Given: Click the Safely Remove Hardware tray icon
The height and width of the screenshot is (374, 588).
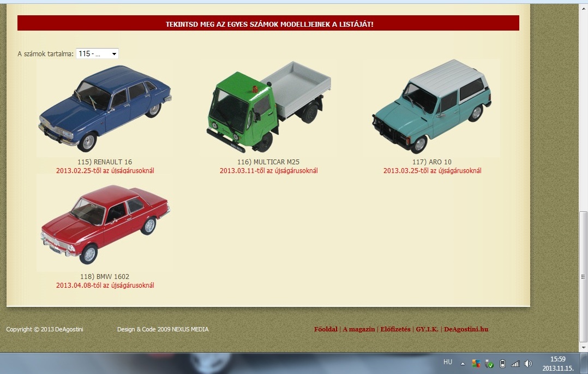Looking at the screenshot, I should [x=489, y=363].
